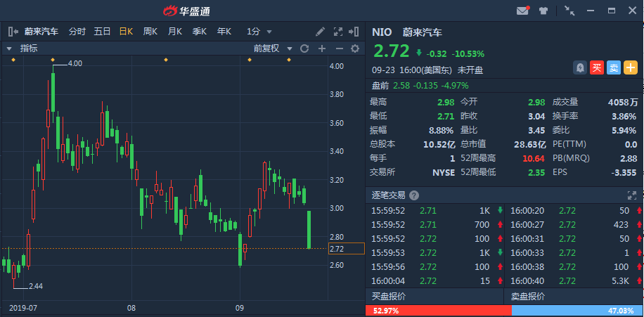
Task: Maximize the 华盛通 window
Action: tap(612, 11)
